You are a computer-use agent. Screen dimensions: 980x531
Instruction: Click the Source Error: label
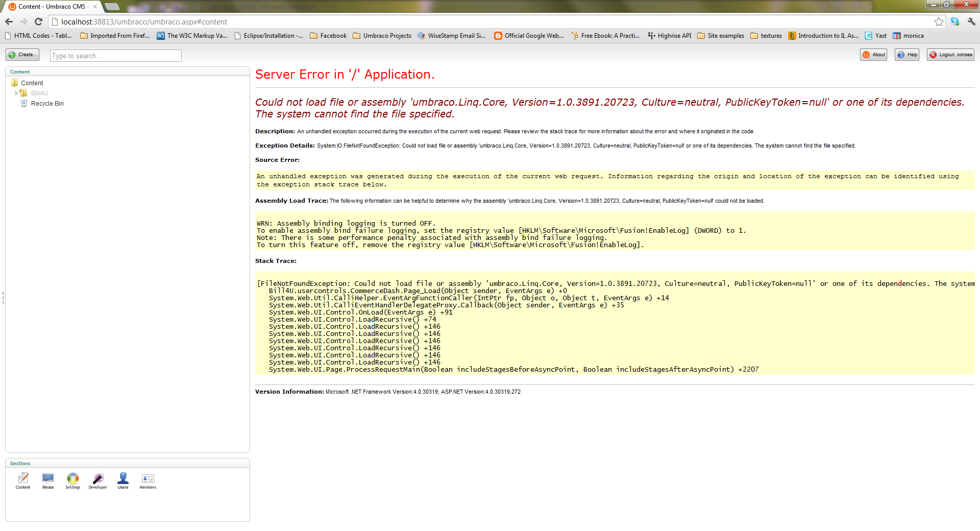pos(277,160)
